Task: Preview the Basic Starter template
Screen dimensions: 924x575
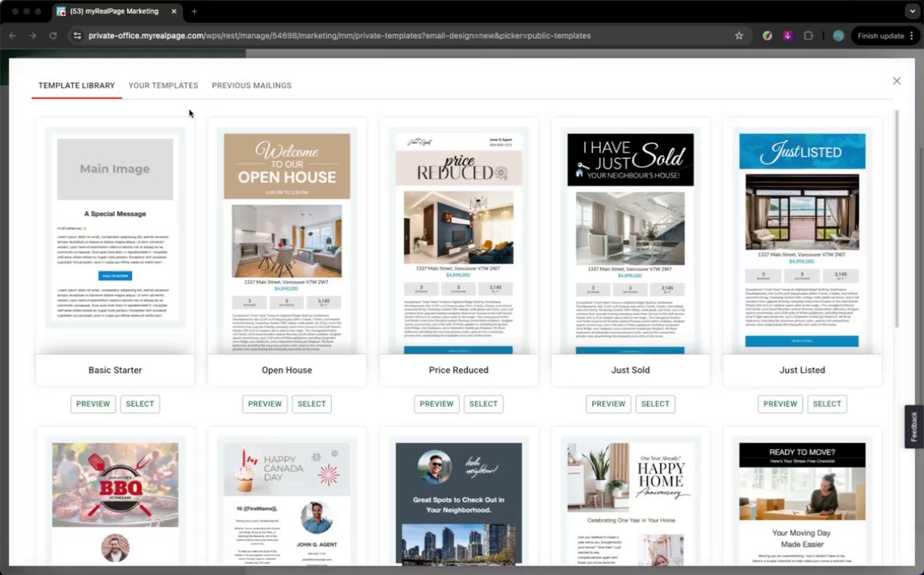Action: (93, 404)
